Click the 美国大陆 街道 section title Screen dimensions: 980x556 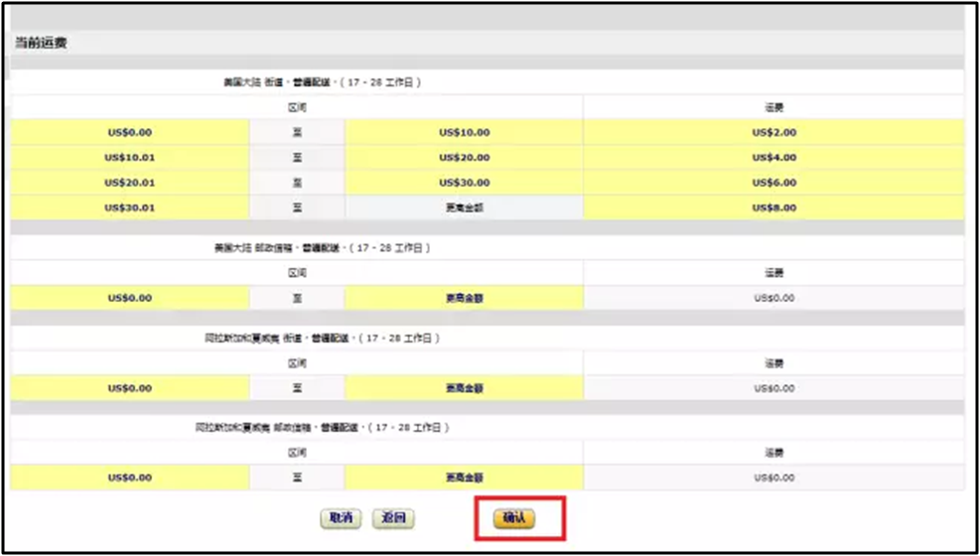[x=322, y=81]
